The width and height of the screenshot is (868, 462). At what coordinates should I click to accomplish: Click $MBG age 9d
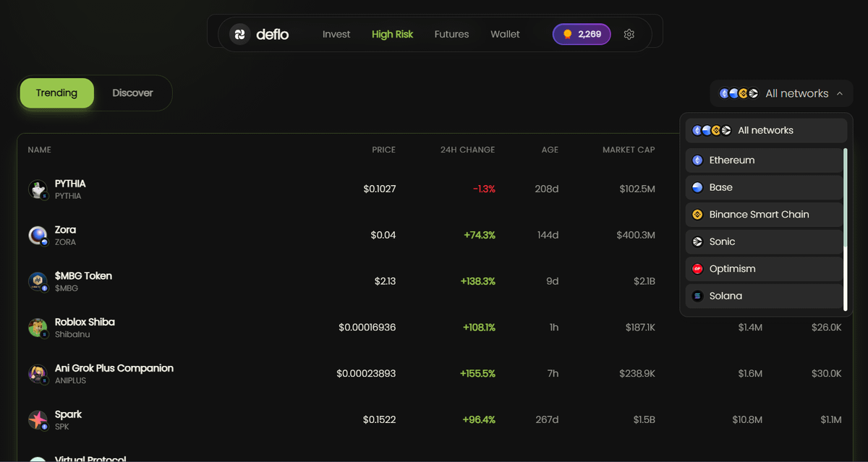click(x=552, y=282)
